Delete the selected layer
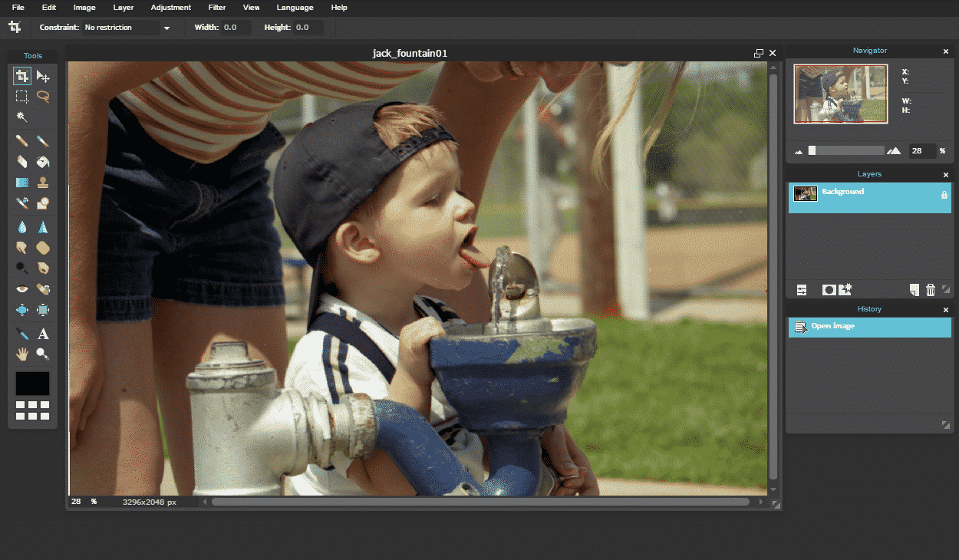The width and height of the screenshot is (959, 560). point(931,290)
